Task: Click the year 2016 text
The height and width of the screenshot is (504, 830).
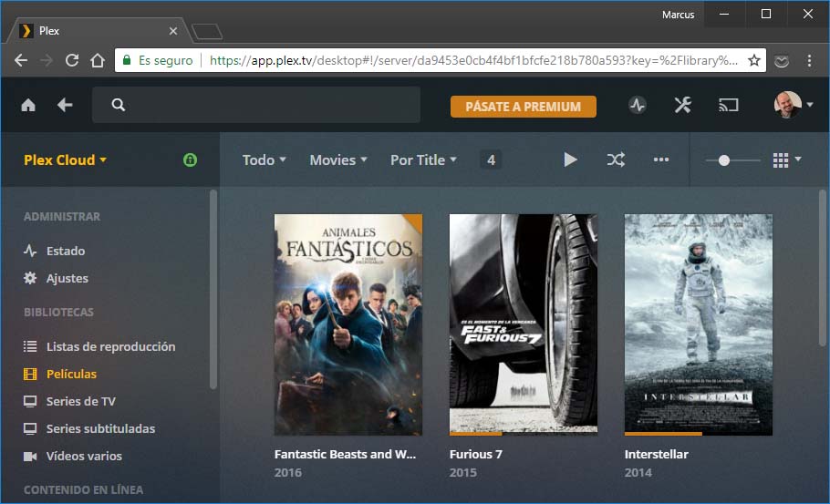Action: click(x=288, y=473)
